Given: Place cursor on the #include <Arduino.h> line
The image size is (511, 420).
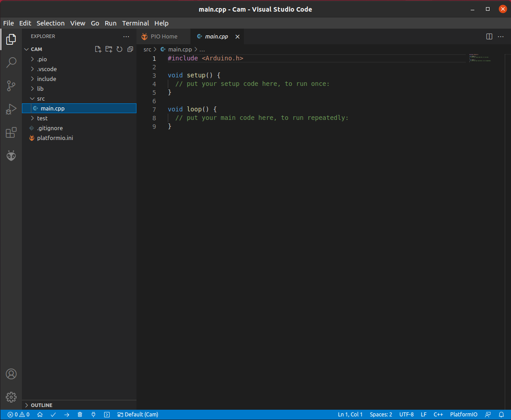Looking at the screenshot, I should [205, 58].
